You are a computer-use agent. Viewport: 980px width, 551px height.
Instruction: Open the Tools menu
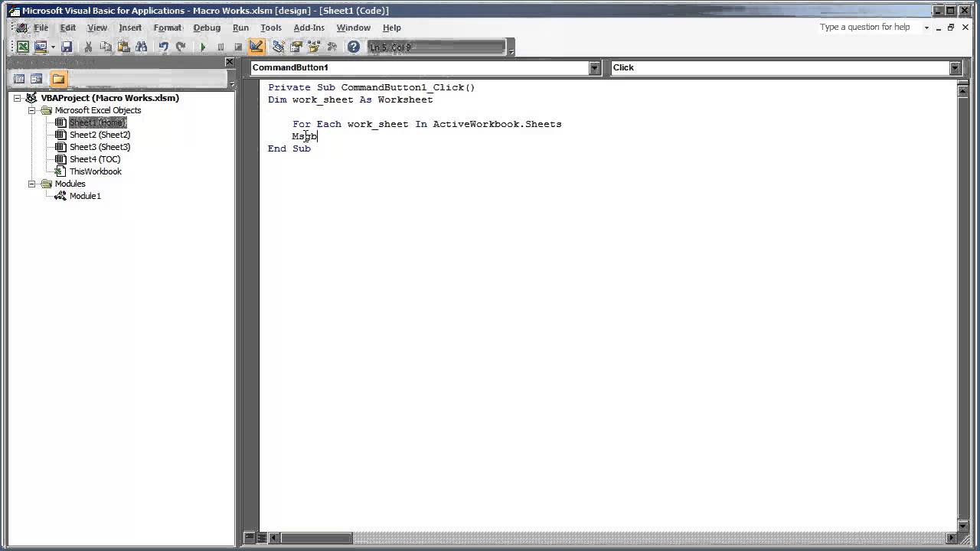click(x=271, y=28)
